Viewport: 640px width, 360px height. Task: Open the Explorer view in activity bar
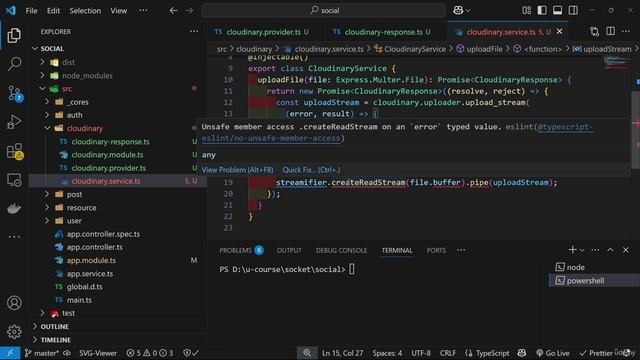pos(14,36)
